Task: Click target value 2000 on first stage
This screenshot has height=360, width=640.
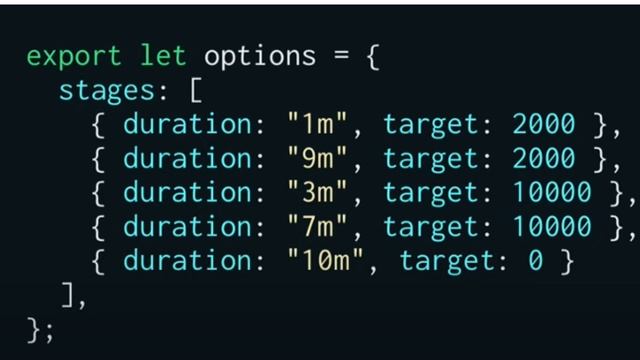Action: pos(544,124)
